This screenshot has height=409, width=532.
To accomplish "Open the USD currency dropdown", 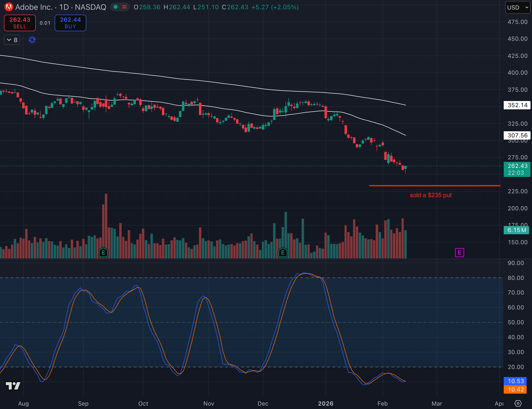I will click(x=517, y=7).
